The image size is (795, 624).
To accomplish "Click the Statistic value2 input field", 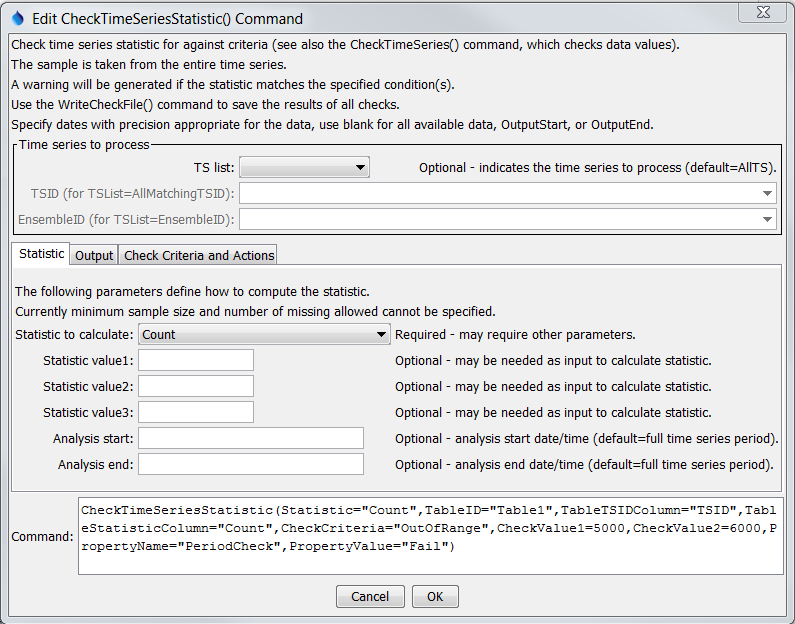I will pyautogui.click(x=196, y=386).
